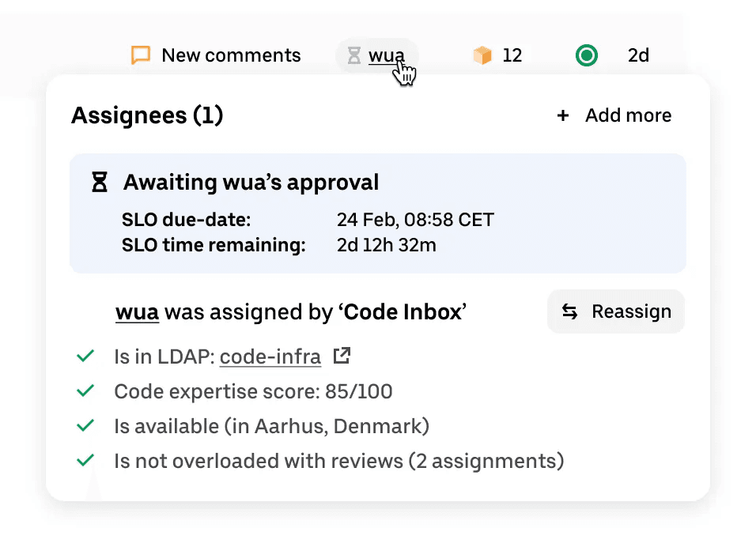The height and width of the screenshot is (547, 756).
Task: Open wua profile link in assigned-by line
Action: 137,312
